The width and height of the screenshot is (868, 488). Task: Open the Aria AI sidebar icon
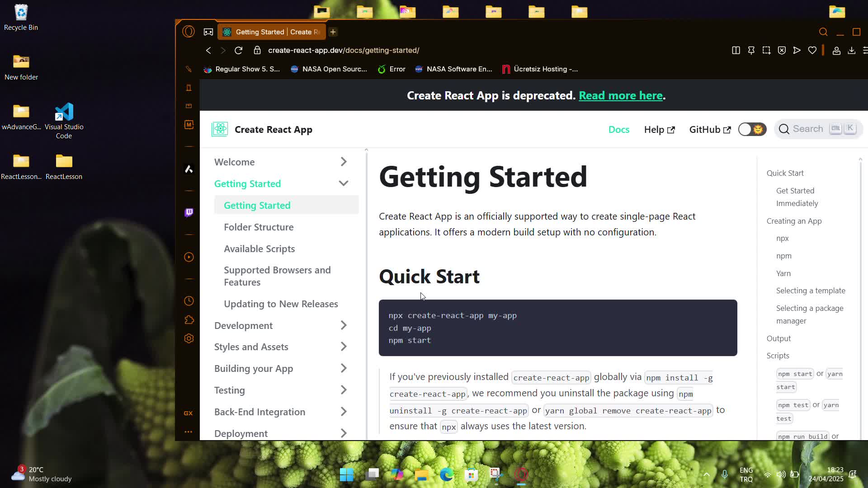tap(189, 169)
